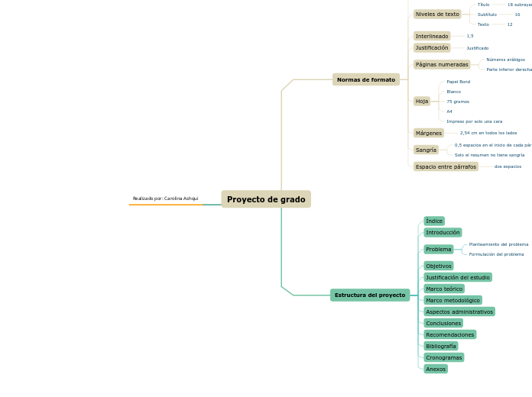The image size is (532, 397).
Task: Click the Justificado leaf text
Action: (x=478, y=48)
